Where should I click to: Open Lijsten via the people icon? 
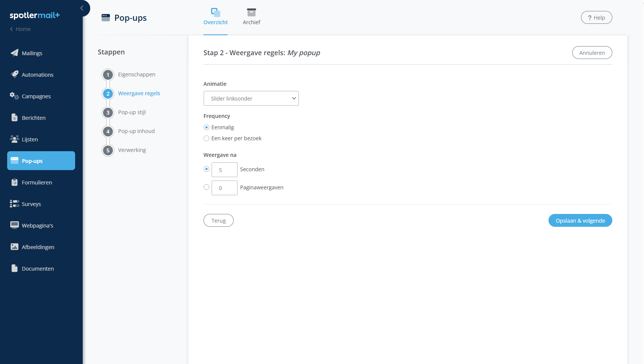pyautogui.click(x=14, y=139)
